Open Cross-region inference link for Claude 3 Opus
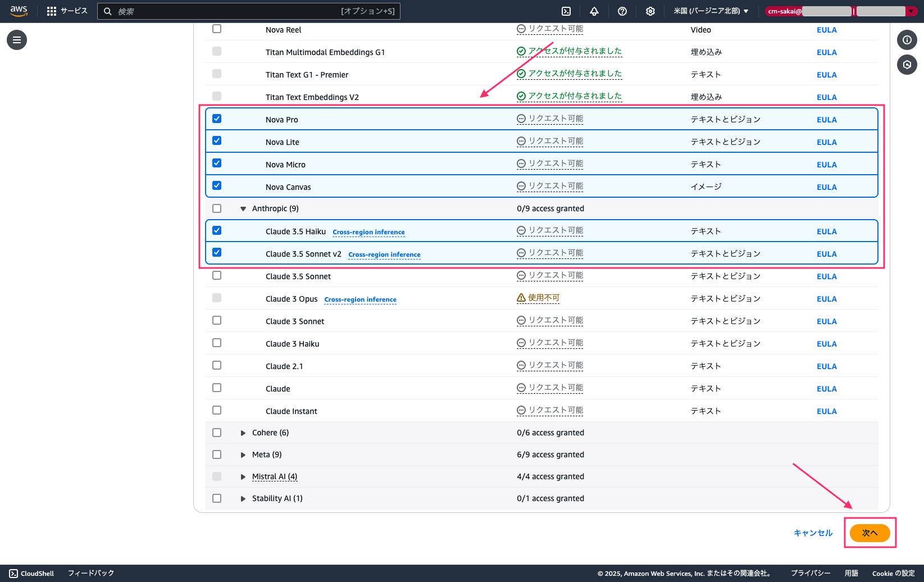 coord(360,299)
